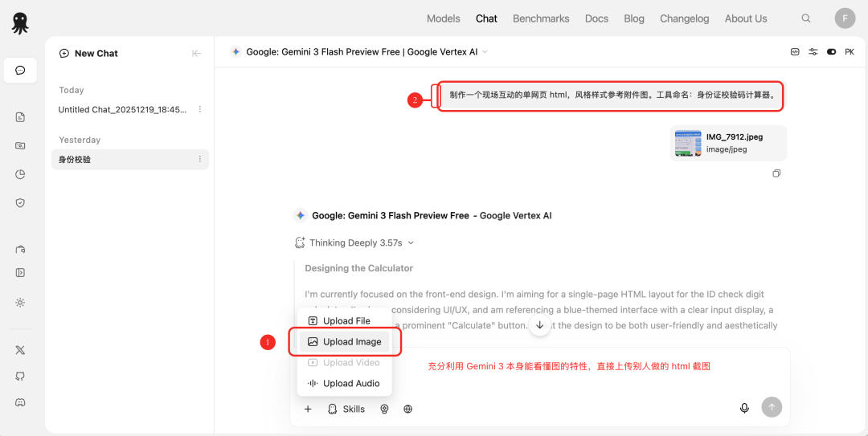
Task: Go to the Models page
Action: pyautogui.click(x=444, y=18)
